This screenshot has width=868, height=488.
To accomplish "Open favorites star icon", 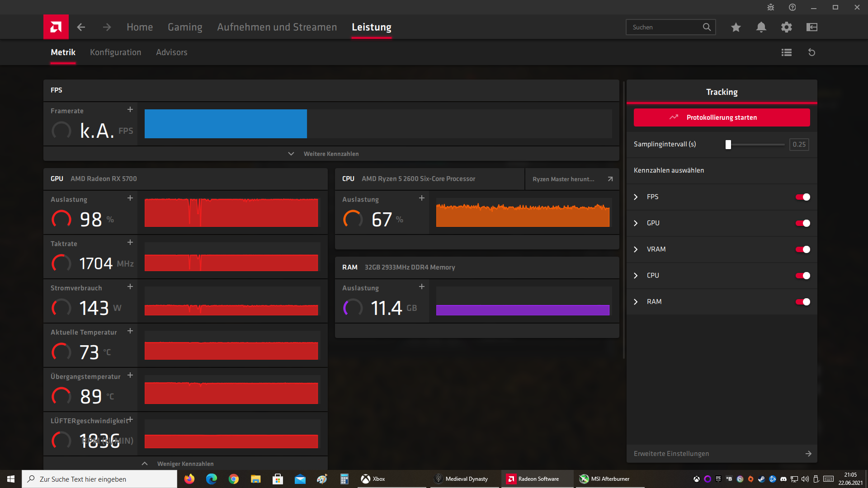I will (x=736, y=27).
